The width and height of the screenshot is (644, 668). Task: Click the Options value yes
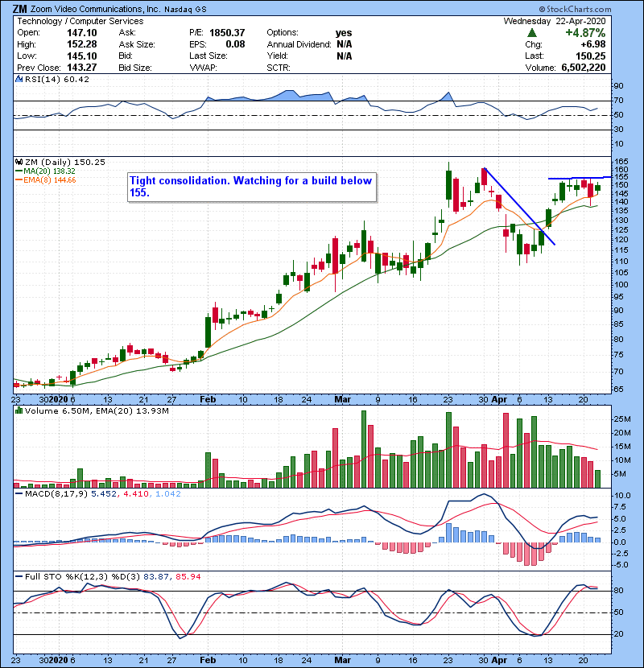344,33
